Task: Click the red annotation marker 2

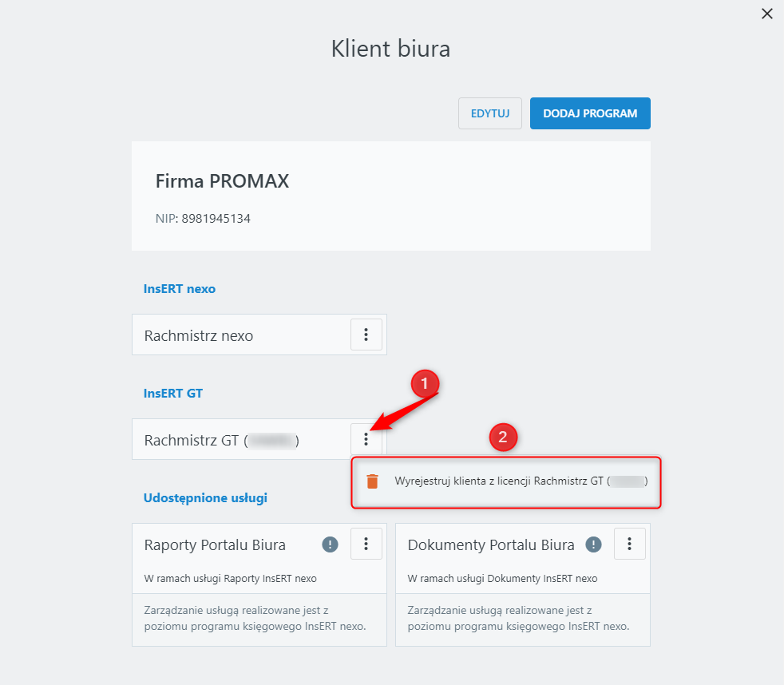Action: click(503, 437)
